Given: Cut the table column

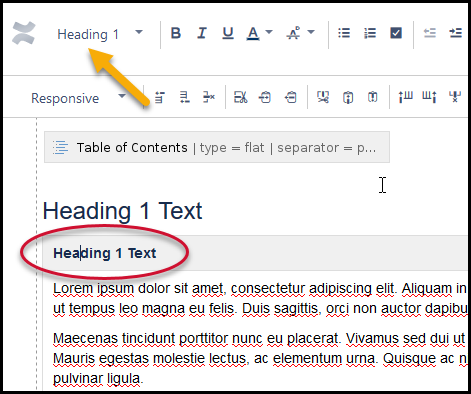Looking at the screenshot, I should point(323,97).
